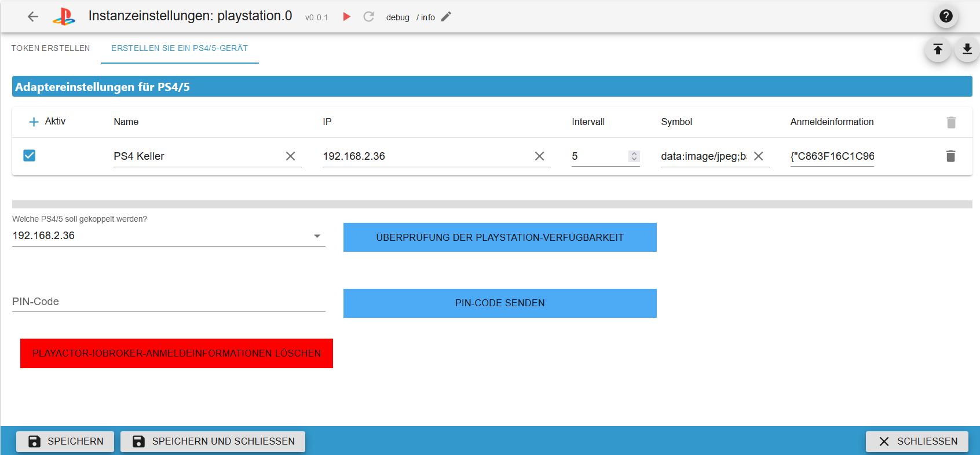
Task: Adjust the Intervall spinner arrows
Action: click(634, 156)
